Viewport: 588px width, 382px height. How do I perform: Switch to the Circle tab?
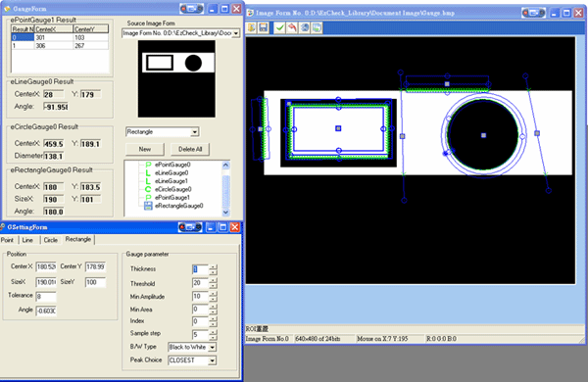pos(51,240)
